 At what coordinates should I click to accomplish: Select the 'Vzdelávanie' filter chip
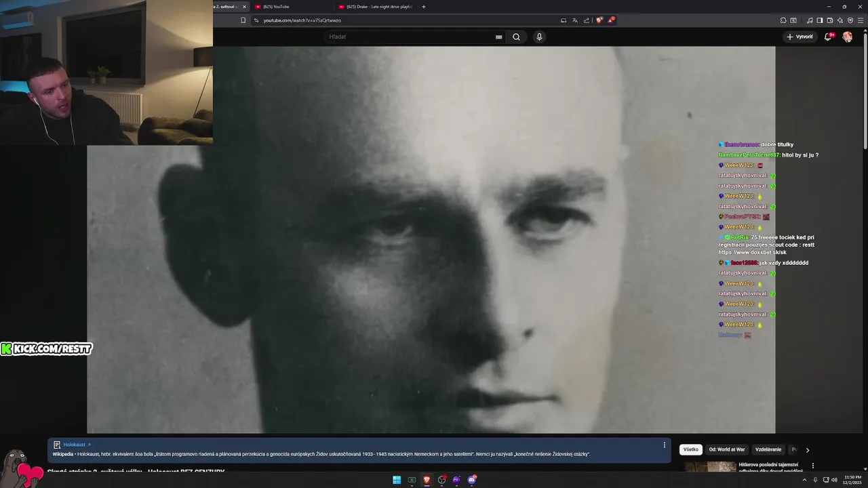[x=768, y=449]
